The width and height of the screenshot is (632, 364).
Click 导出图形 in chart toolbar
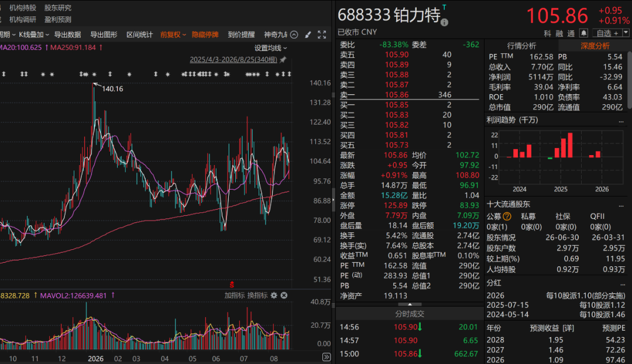104,35
